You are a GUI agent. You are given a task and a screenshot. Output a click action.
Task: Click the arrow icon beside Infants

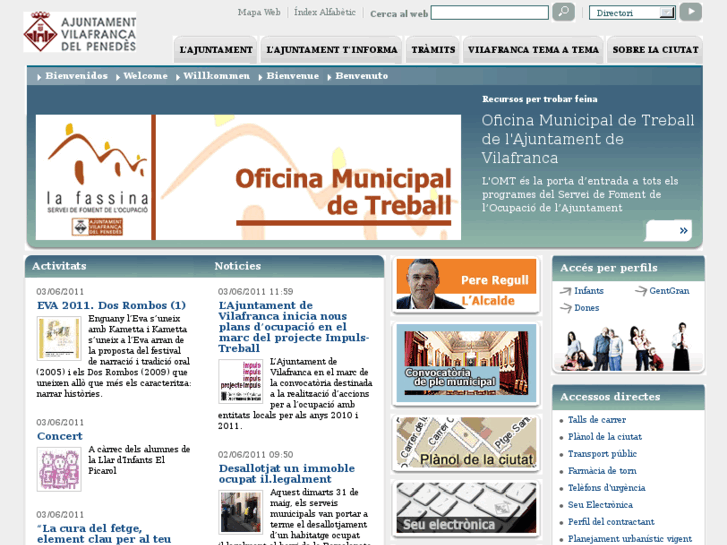pyautogui.click(x=566, y=291)
